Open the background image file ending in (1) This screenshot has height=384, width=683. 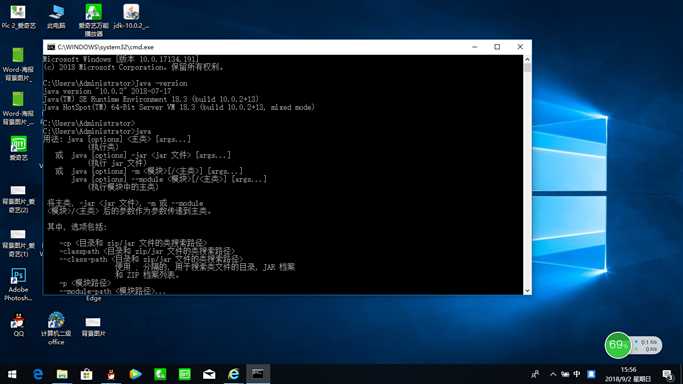(18, 243)
